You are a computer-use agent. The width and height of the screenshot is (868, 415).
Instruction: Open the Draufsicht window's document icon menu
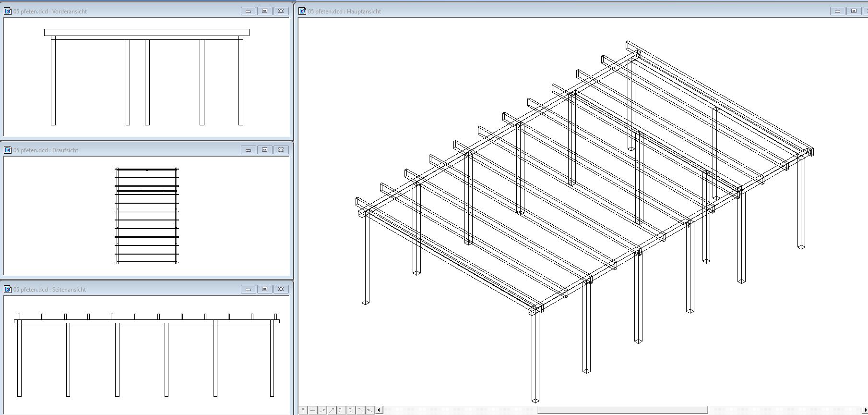[x=8, y=150]
